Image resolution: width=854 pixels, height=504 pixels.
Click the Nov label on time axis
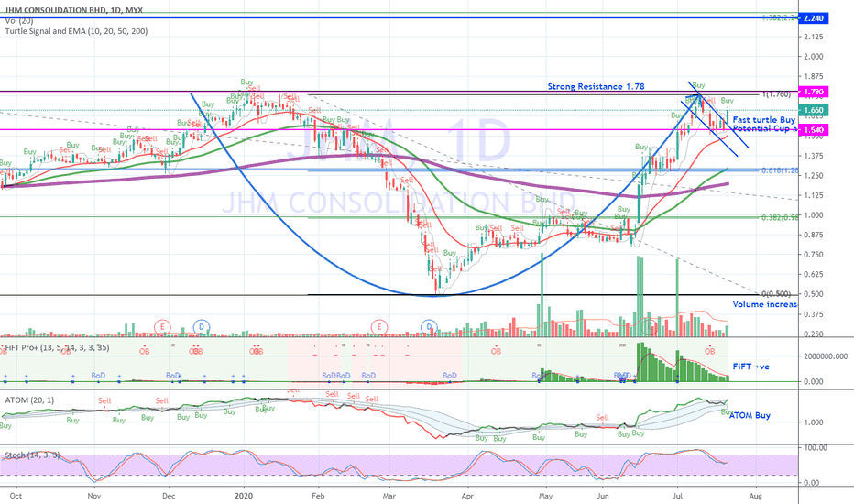point(94,496)
